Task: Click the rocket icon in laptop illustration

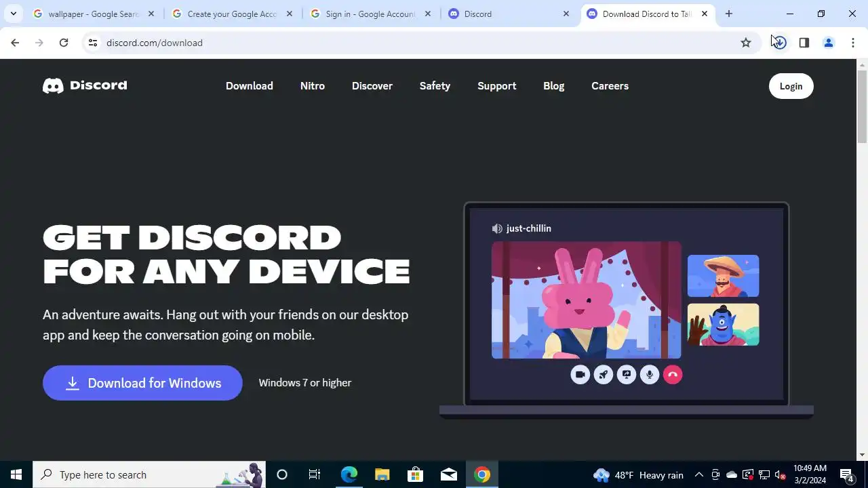Action: coord(603,374)
